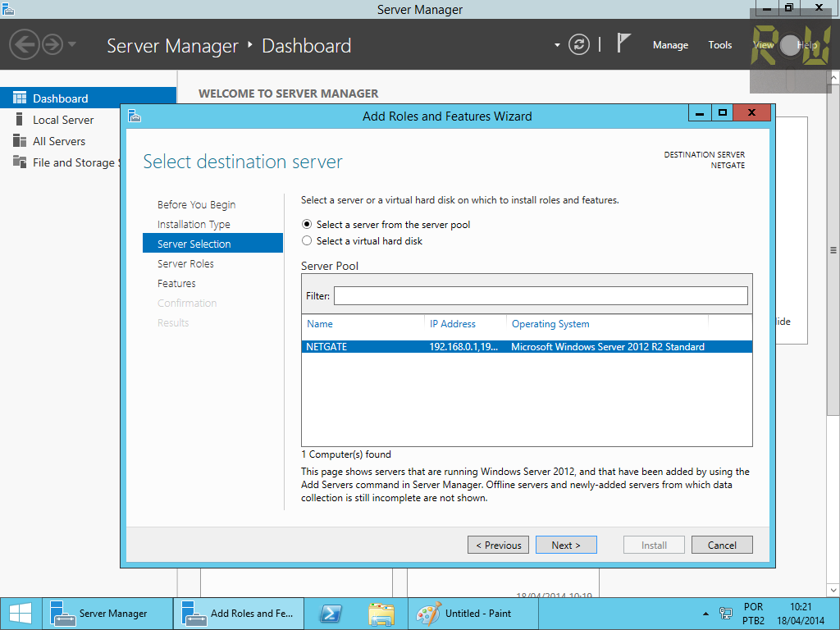Viewport: 840px width, 630px height.
Task: Select the NETGATE server row
Action: tap(527, 346)
